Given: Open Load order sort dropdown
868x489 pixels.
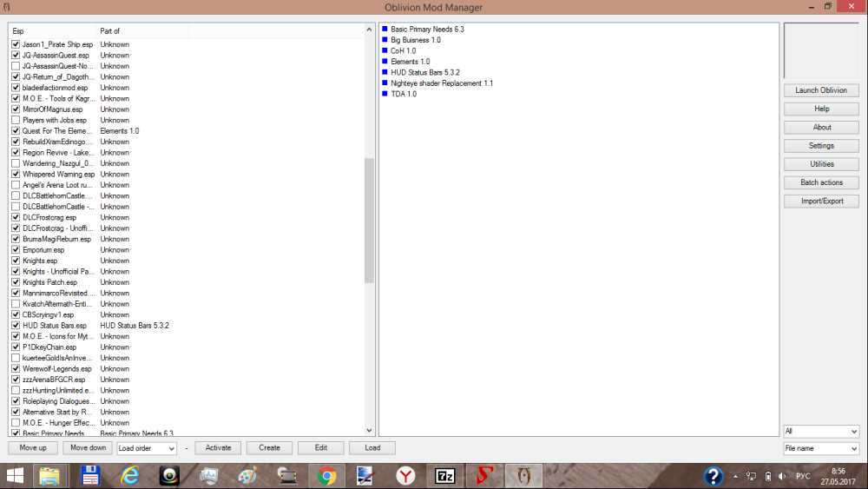Looking at the screenshot, I should point(147,448).
